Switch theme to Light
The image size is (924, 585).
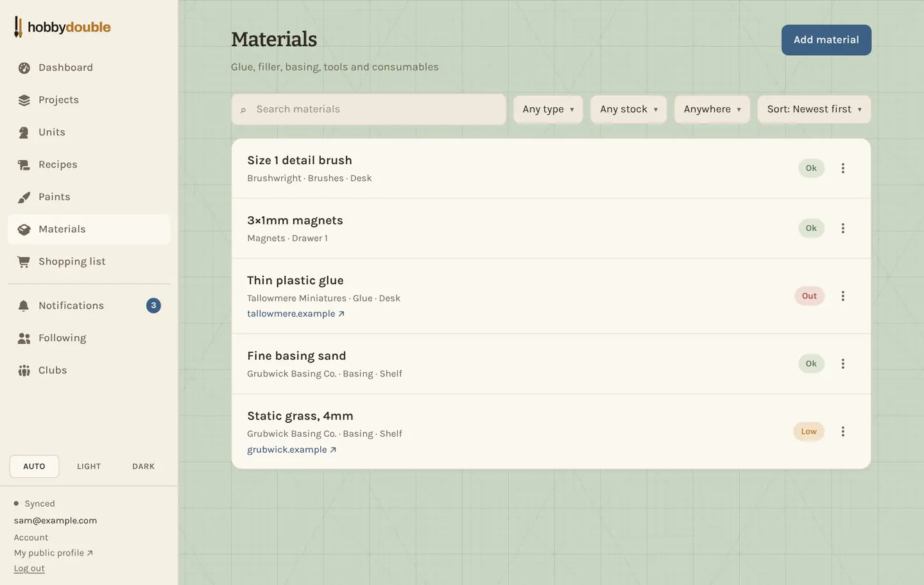(89, 466)
